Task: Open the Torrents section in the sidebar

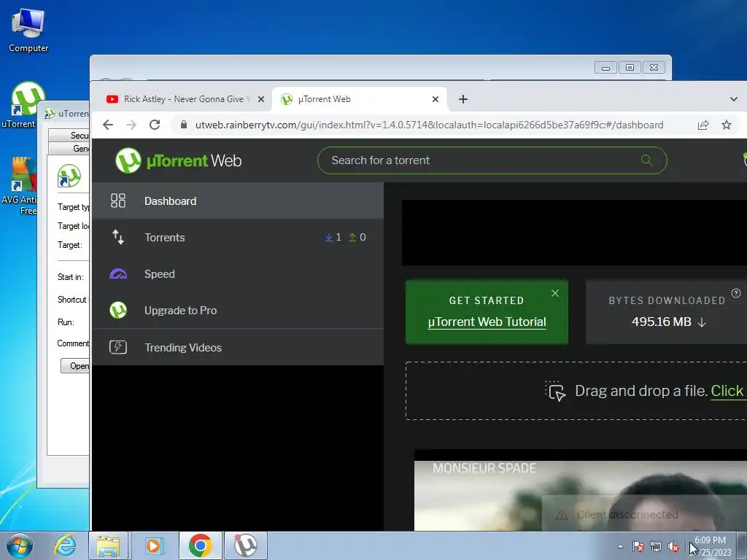Action: (x=238, y=237)
